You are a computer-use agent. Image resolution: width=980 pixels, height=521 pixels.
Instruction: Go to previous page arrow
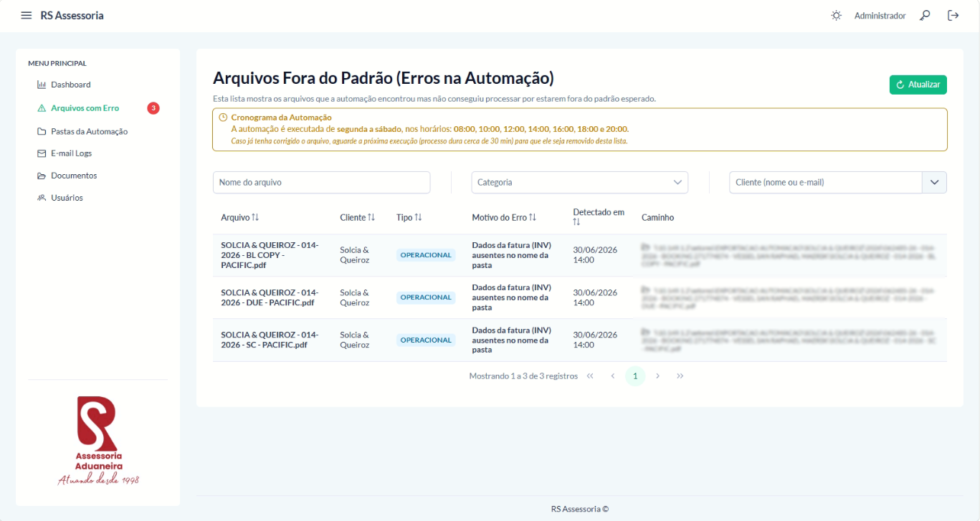coord(613,376)
